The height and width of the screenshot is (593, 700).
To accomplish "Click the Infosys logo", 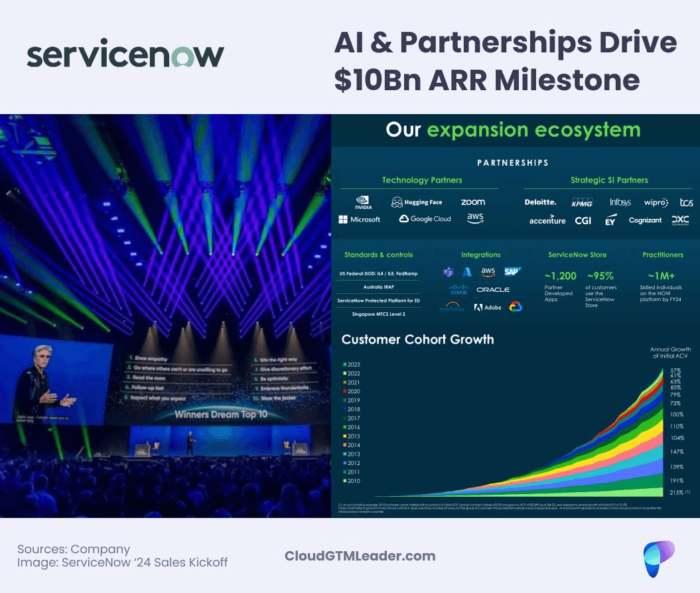I will (x=620, y=202).
